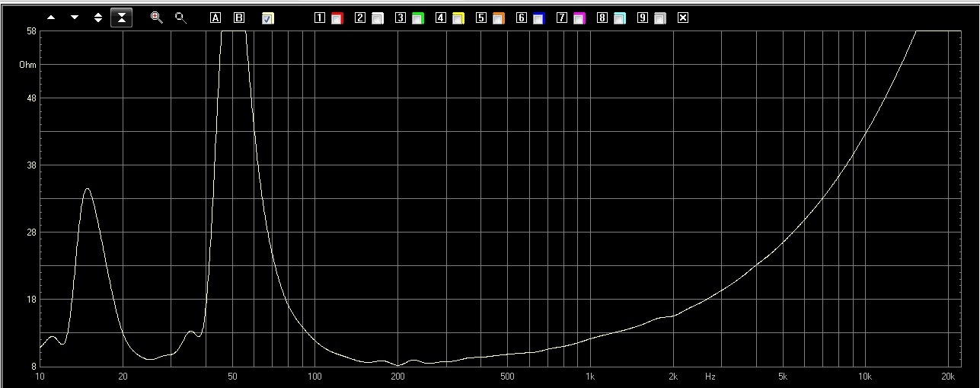Click the magenta swatch of overlay 7
The height and width of the screenshot is (388, 980).
coord(579,18)
